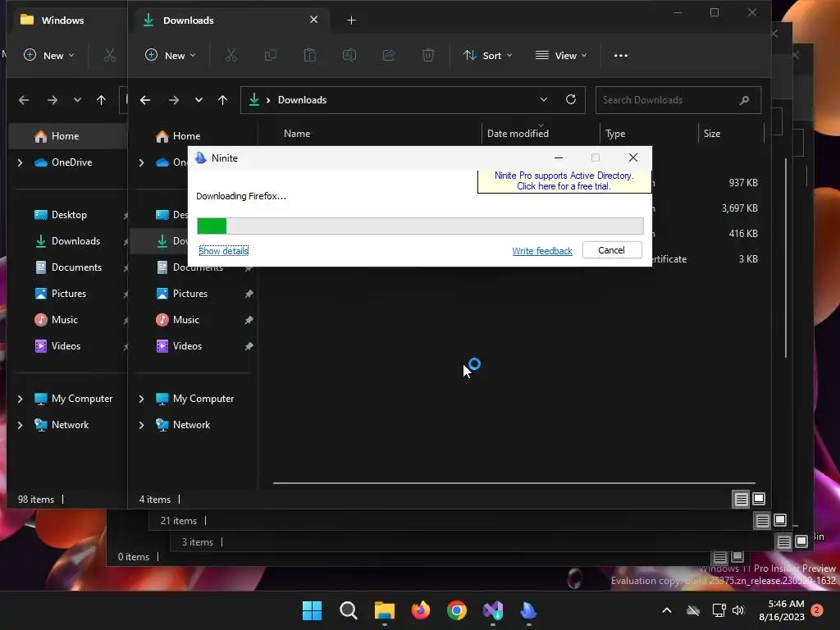Open Sort dropdown menu
This screenshot has height=630, width=840.
pos(487,55)
